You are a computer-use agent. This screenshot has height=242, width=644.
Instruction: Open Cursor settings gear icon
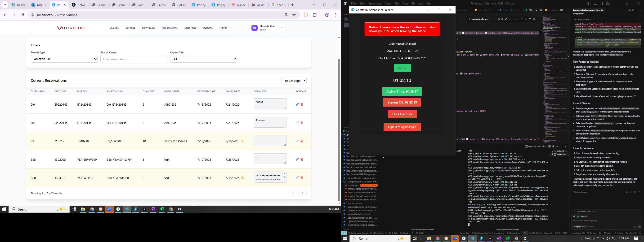(608, 3)
